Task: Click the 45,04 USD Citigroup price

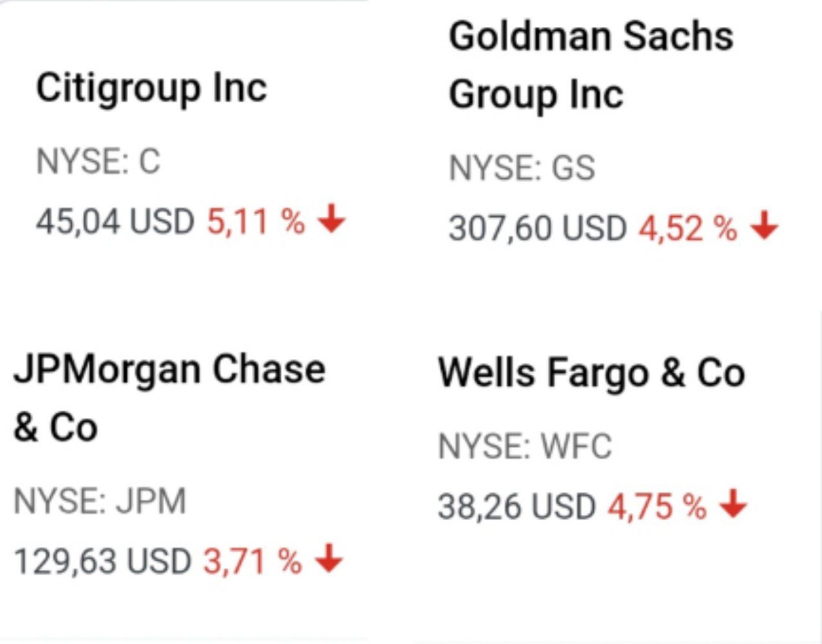Action: pos(114,222)
